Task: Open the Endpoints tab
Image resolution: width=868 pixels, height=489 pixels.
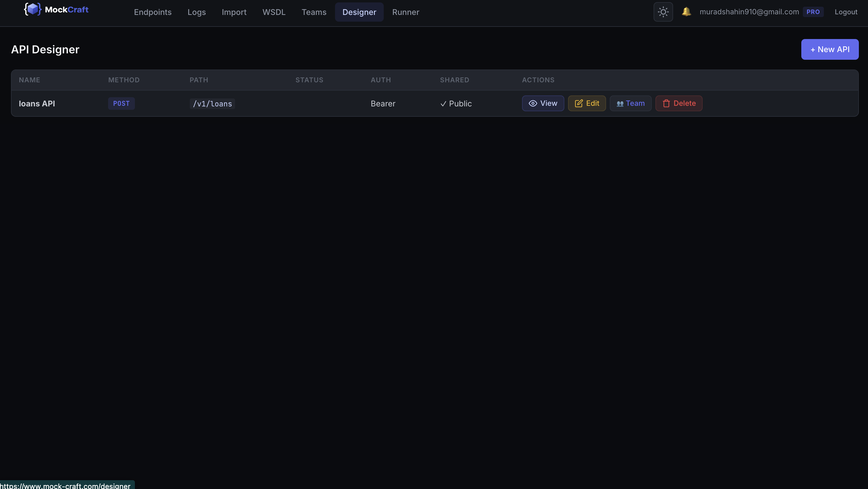Action: [x=153, y=12]
